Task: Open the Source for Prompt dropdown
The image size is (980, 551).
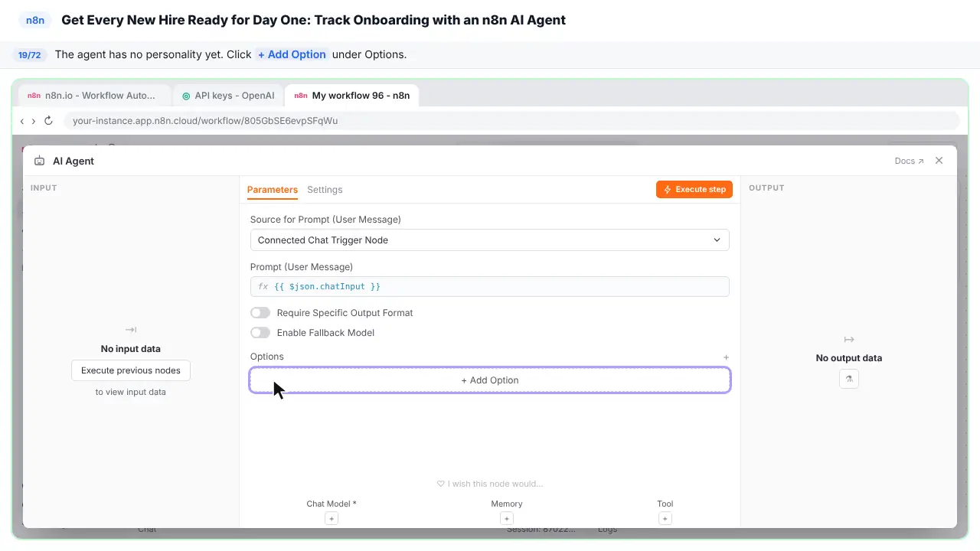Action: pos(490,240)
